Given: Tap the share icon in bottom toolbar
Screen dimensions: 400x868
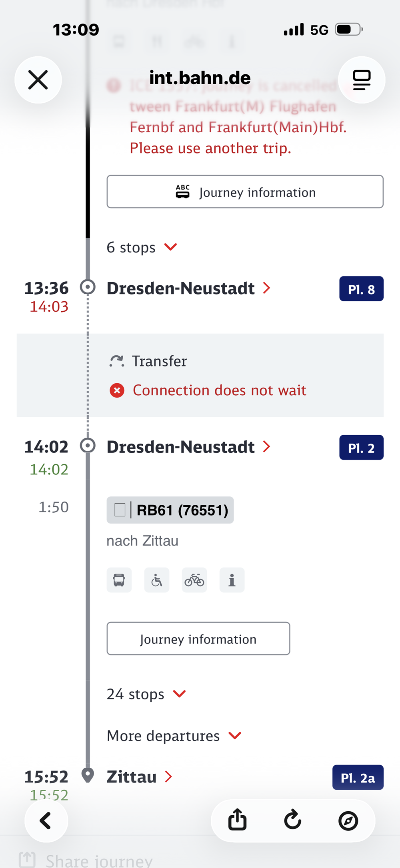Looking at the screenshot, I should (x=237, y=820).
